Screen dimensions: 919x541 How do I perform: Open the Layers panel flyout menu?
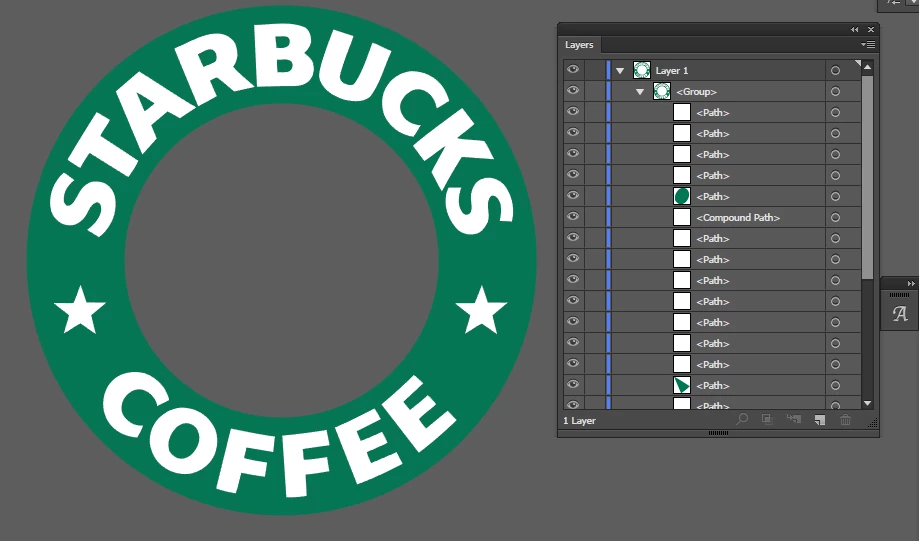[x=868, y=45]
